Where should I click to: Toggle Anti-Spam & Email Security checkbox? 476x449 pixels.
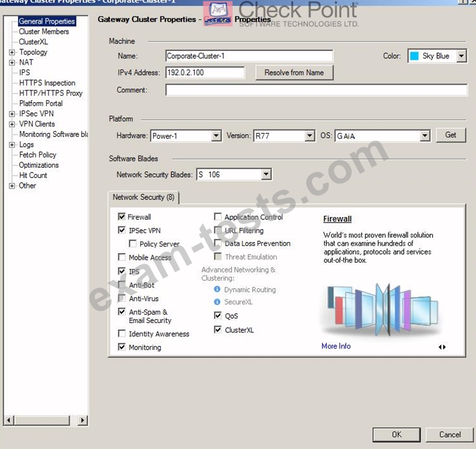(x=122, y=312)
